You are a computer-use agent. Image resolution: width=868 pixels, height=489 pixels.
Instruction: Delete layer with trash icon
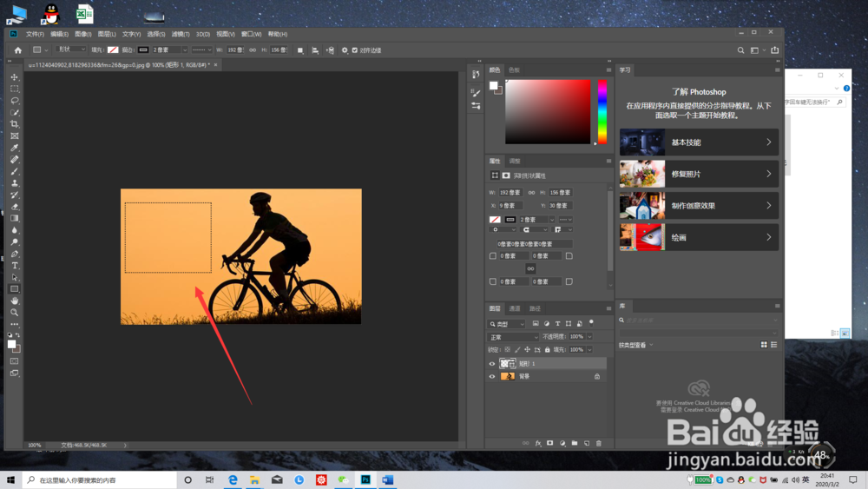[598, 443]
